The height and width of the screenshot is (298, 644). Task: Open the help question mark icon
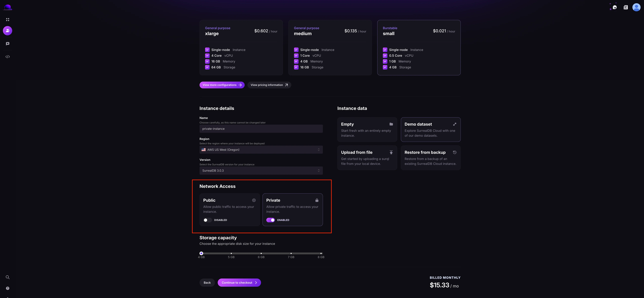click(x=8, y=288)
